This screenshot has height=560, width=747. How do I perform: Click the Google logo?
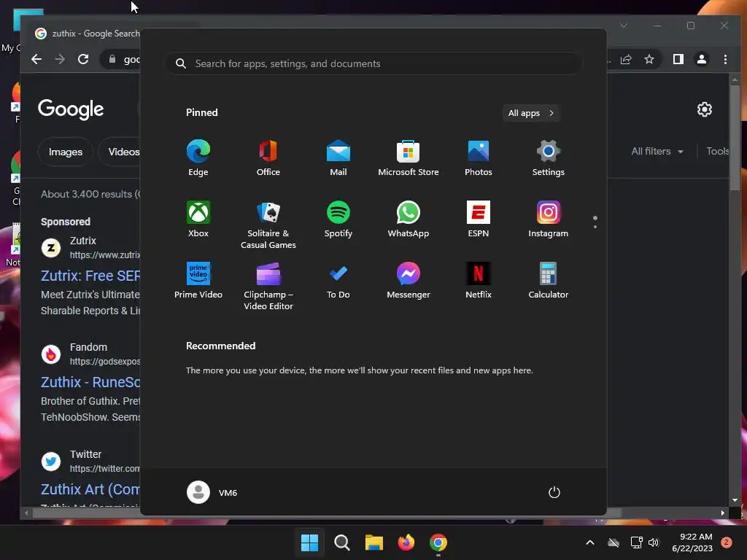tap(71, 109)
